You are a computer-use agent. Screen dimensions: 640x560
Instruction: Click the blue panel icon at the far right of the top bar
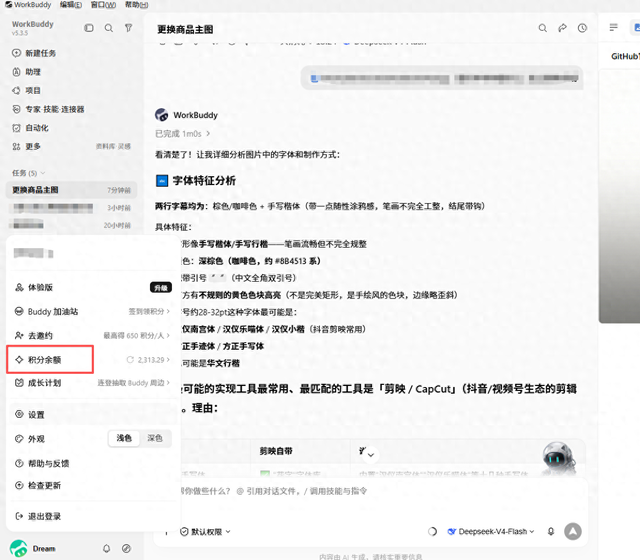click(x=636, y=27)
